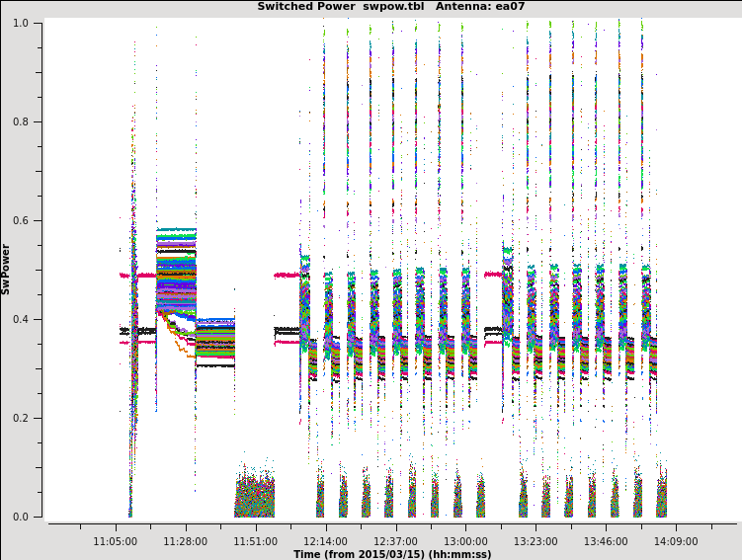The width and height of the screenshot is (742, 560).
Task: Click the 11:28:00 time axis label
Action: pyautogui.click(x=186, y=541)
